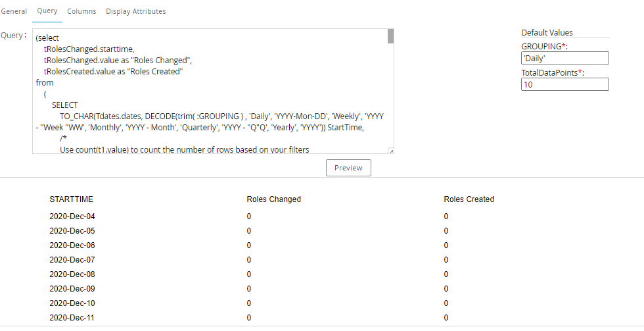
Task: Click the Roles Created column header
Action: [x=469, y=199]
